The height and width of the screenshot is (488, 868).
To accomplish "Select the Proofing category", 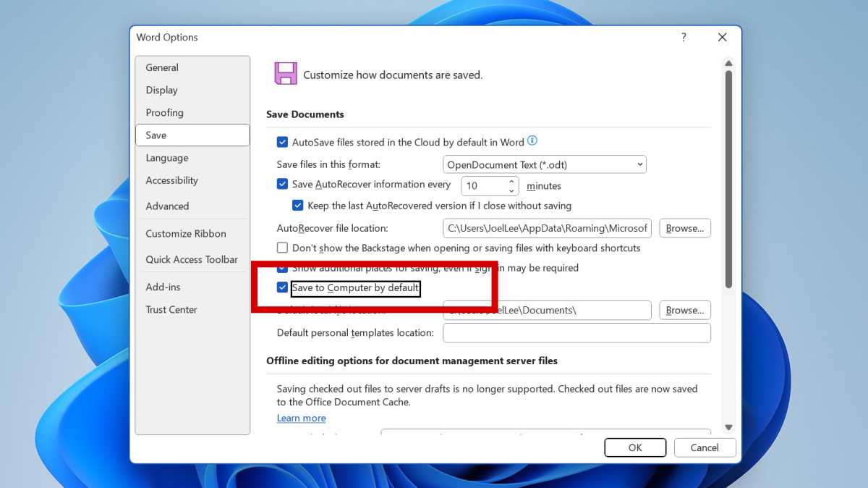I will (x=164, y=113).
